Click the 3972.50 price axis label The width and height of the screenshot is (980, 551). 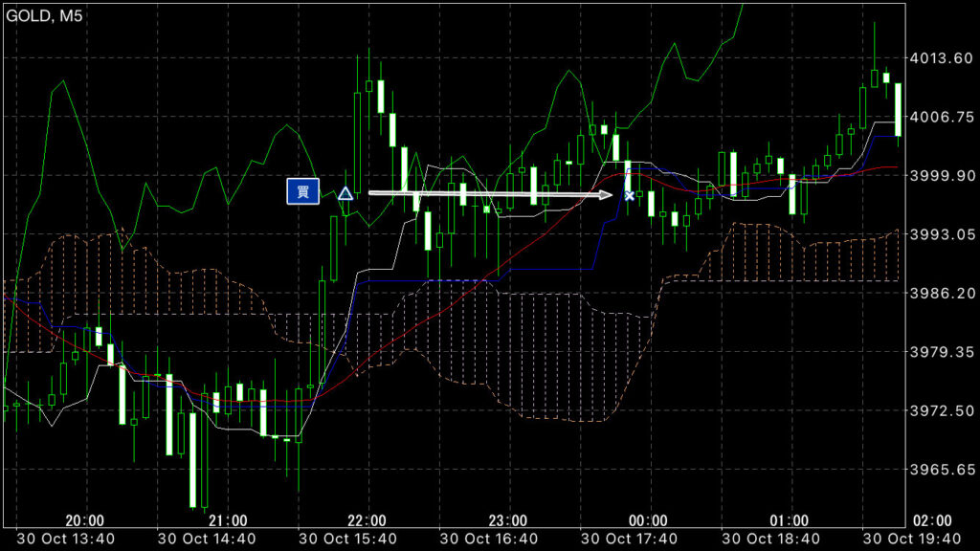point(941,410)
